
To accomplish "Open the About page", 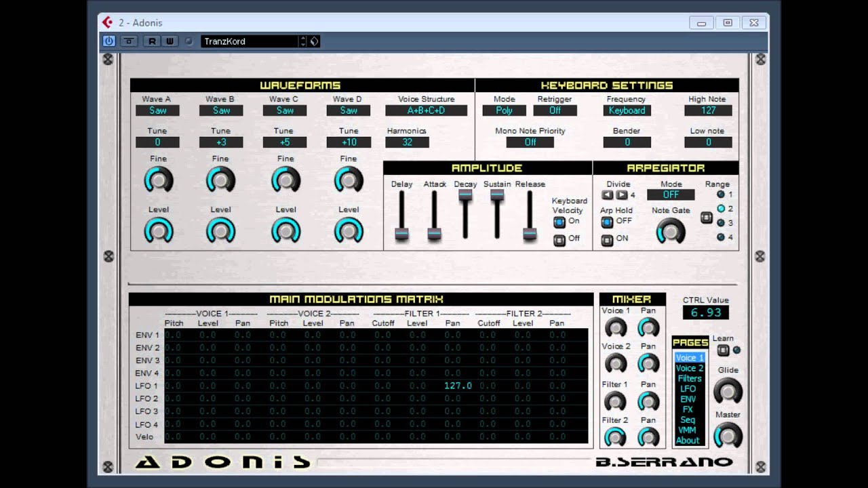I will pos(690,441).
